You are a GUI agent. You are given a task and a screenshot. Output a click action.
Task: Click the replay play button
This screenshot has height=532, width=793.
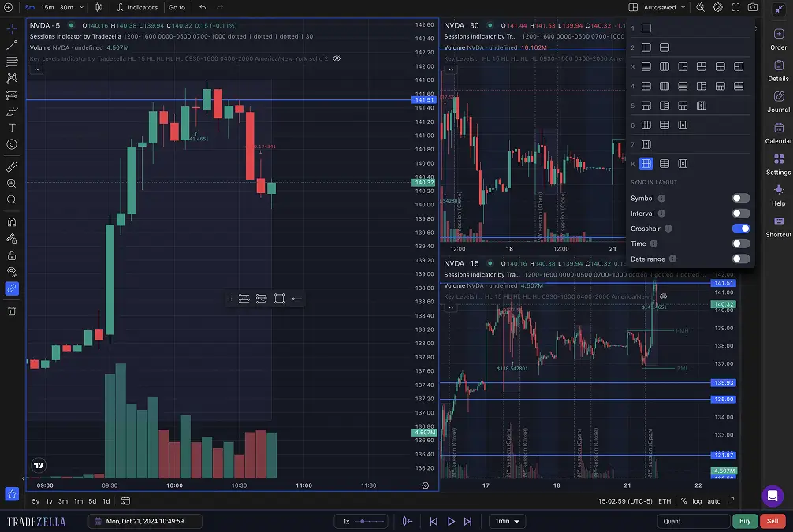451,522
